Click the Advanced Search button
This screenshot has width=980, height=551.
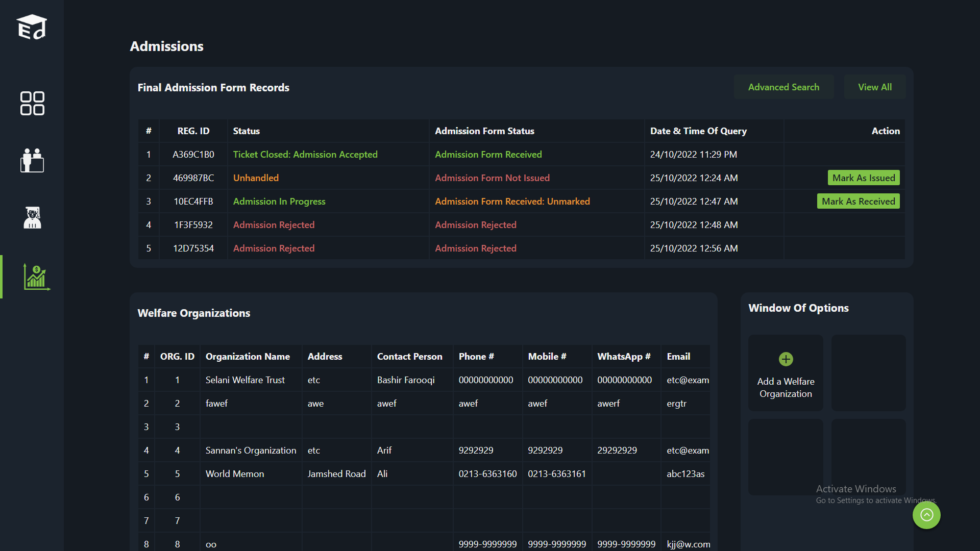[x=783, y=87]
